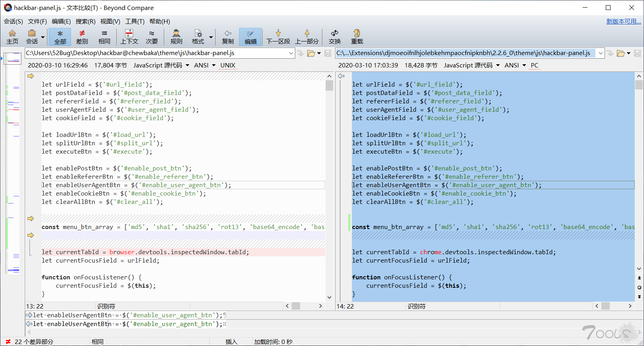Open right pane ANSI encoding dropdown

(x=515, y=65)
